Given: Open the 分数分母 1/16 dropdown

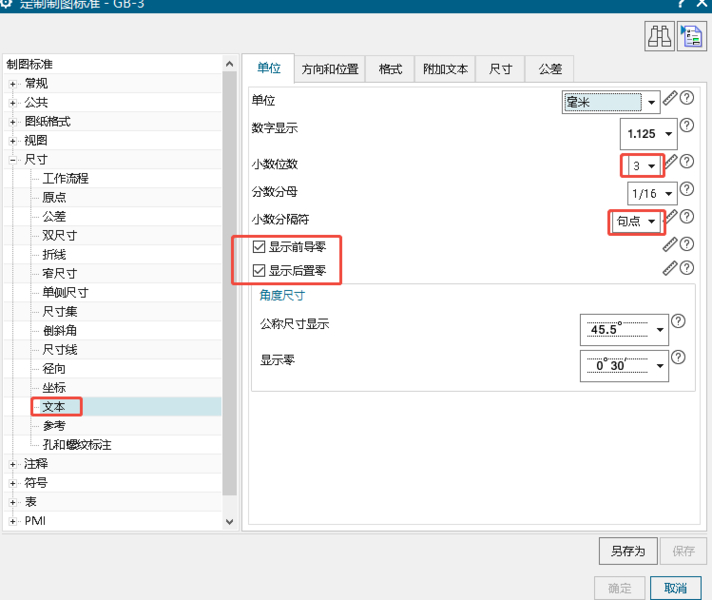Looking at the screenshot, I should [652, 194].
